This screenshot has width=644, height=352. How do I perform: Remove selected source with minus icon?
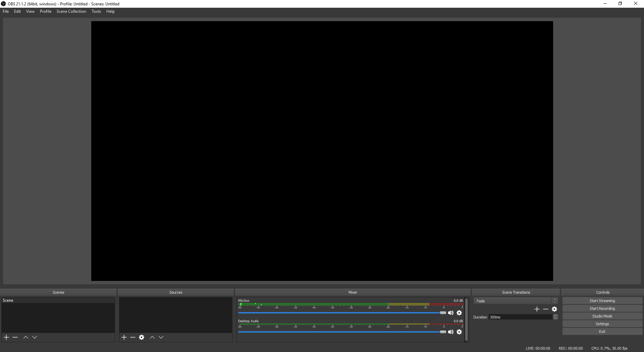pos(133,337)
